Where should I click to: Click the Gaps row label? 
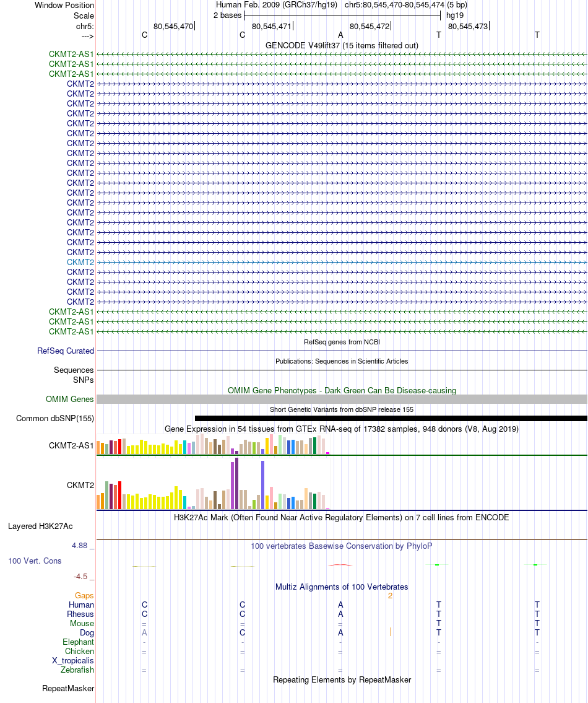(x=84, y=596)
